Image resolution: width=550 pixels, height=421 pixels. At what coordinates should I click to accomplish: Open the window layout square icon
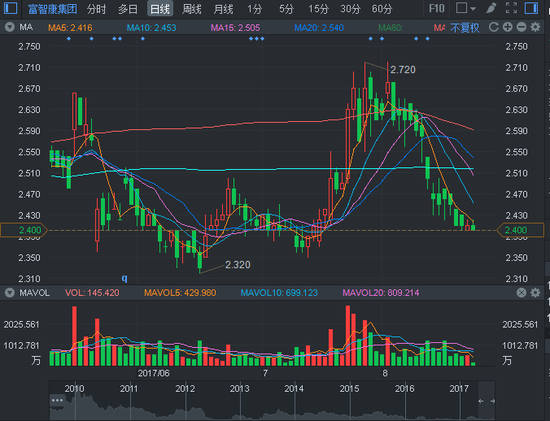[x=461, y=8]
